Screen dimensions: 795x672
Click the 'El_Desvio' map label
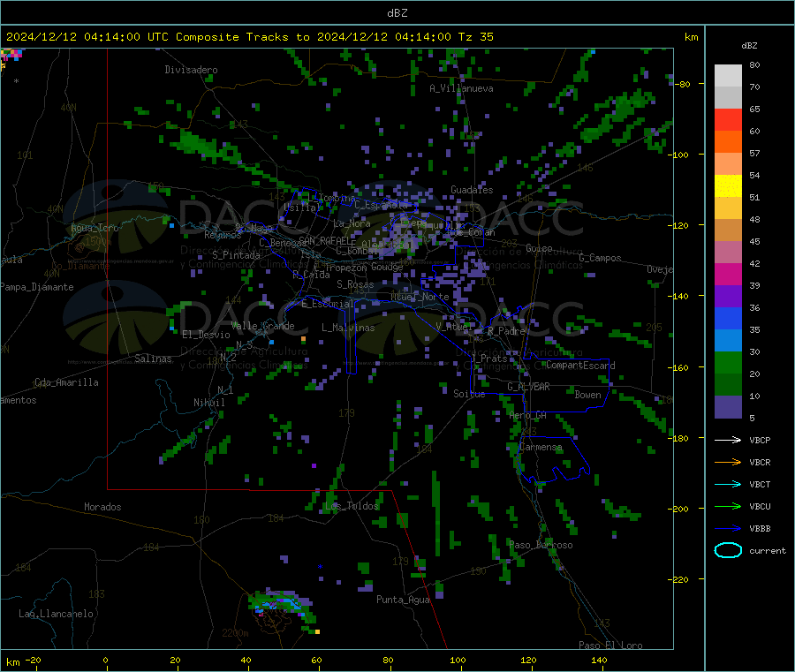[206, 335]
